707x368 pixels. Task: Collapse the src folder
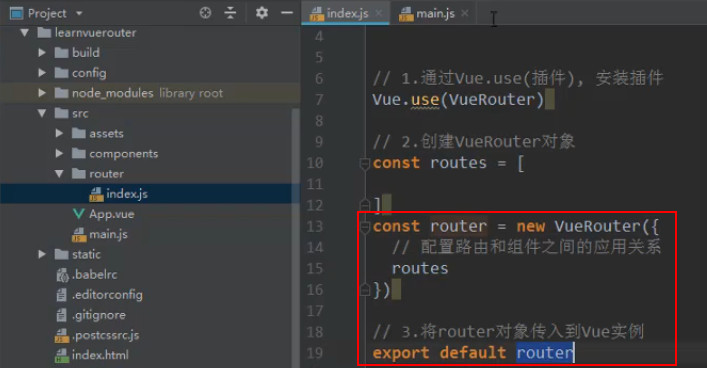point(42,114)
